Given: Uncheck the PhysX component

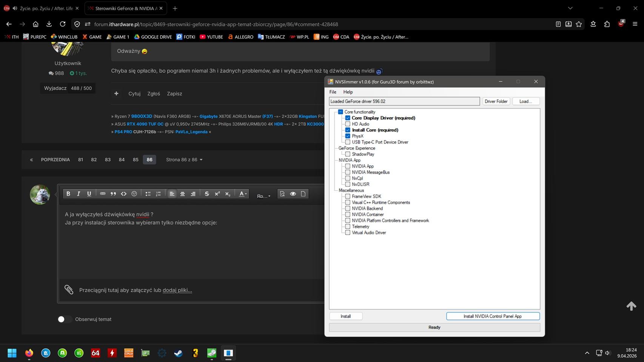Looking at the screenshot, I should click(348, 136).
